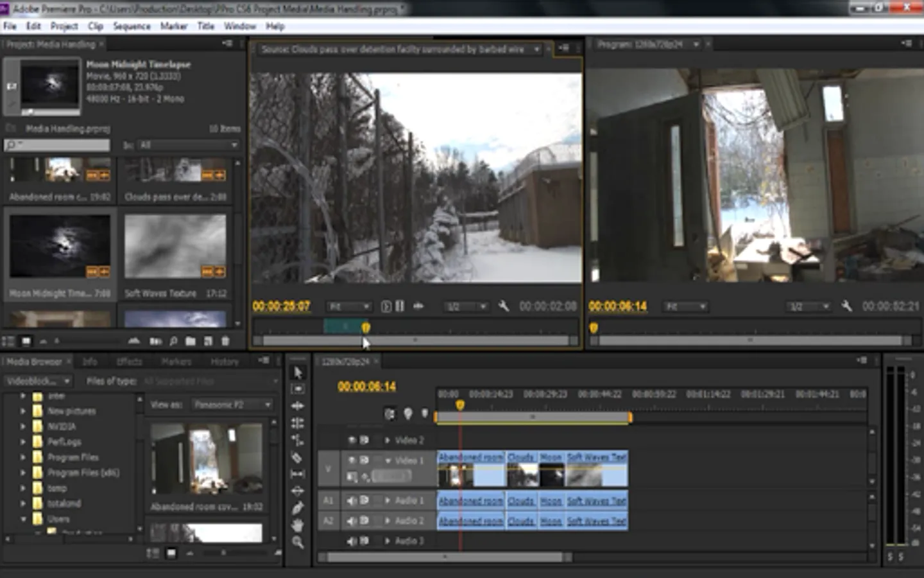This screenshot has height=578, width=924.
Task: Mute Audio 1 track speaker toggle
Action: pyautogui.click(x=352, y=500)
